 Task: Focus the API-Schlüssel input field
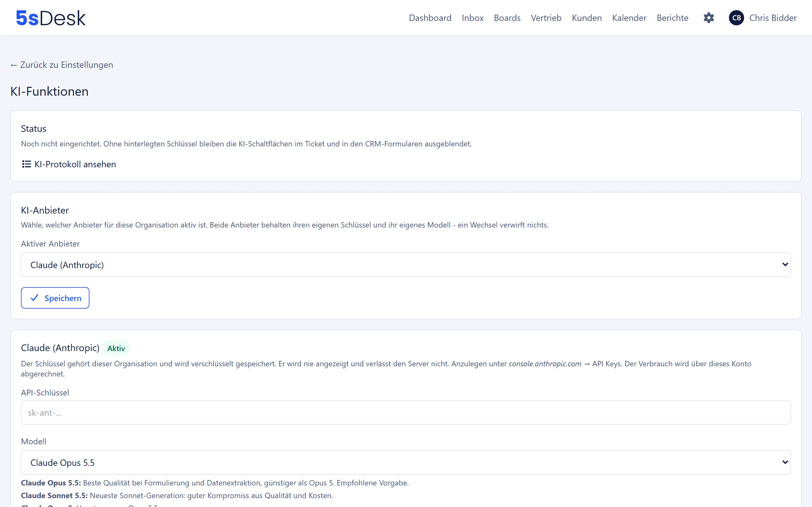click(406, 413)
